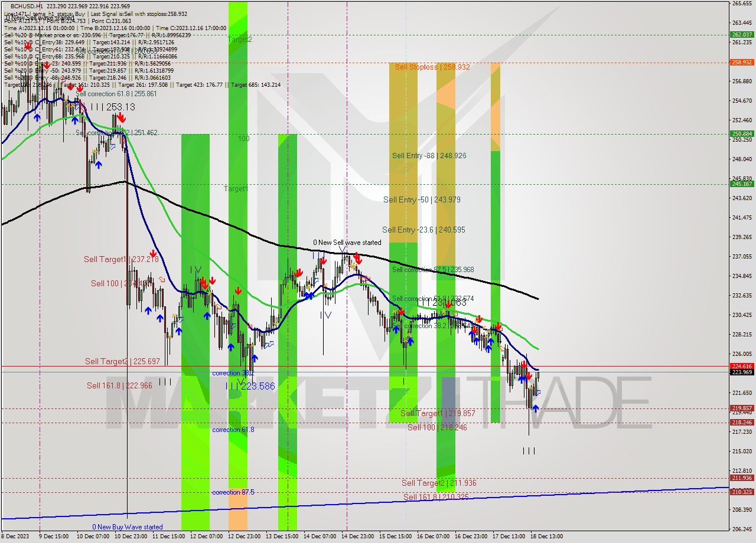Click the '8 Dec 2023' time label
The image size is (756, 543).
(14, 537)
